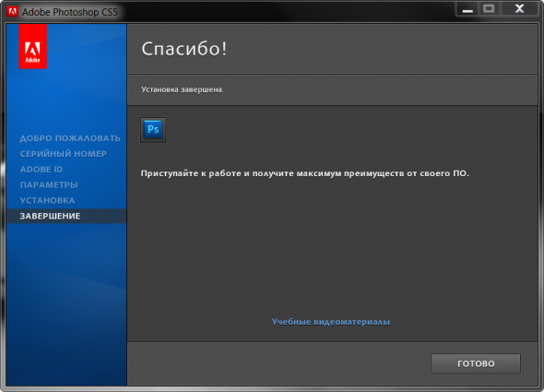Click the Приступайте к работе text line

point(304,173)
